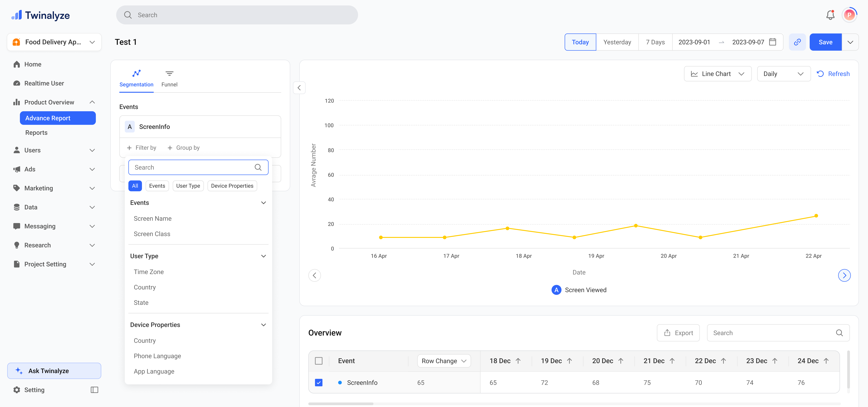The height and width of the screenshot is (407, 868).
Task: Collapse Product Overview menu
Action: tap(92, 102)
